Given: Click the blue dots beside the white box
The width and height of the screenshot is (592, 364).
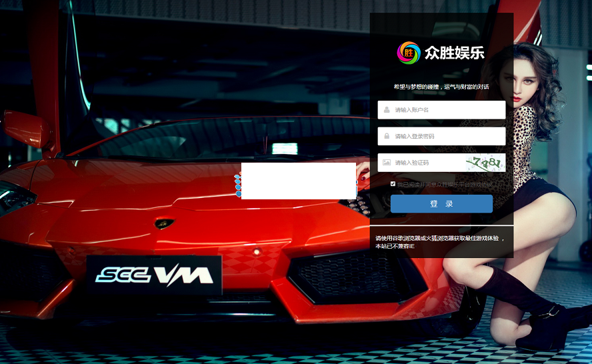Looking at the screenshot, I should (x=237, y=185).
